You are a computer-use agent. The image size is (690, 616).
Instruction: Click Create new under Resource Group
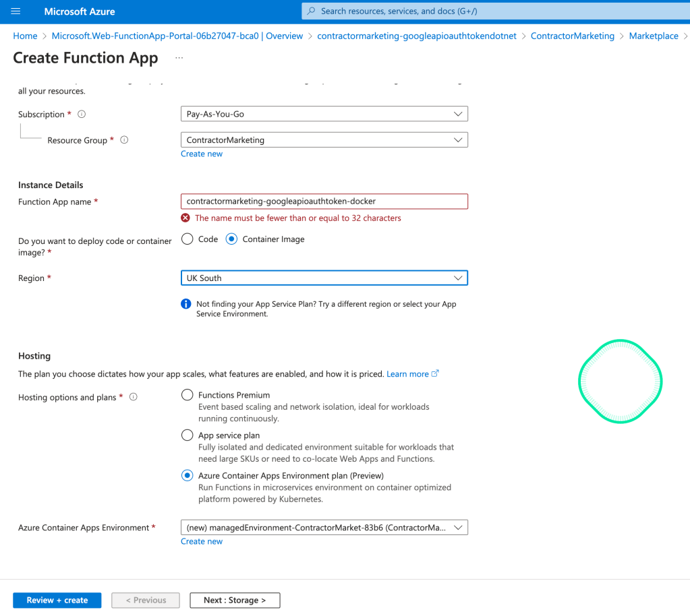point(202,154)
